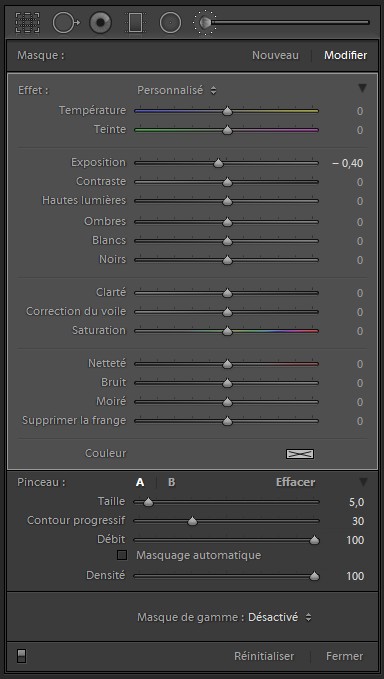Collapse the Effet sliders triangle

[362, 88]
